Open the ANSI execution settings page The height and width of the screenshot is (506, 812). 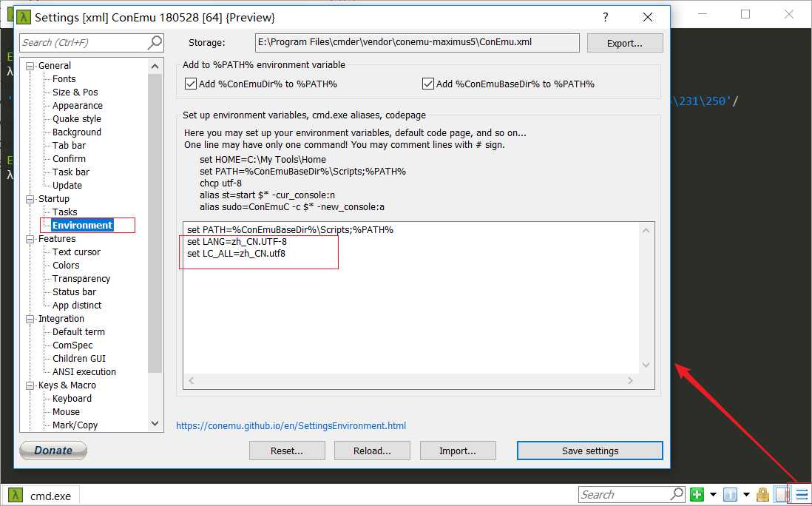pyautogui.click(x=84, y=372)
